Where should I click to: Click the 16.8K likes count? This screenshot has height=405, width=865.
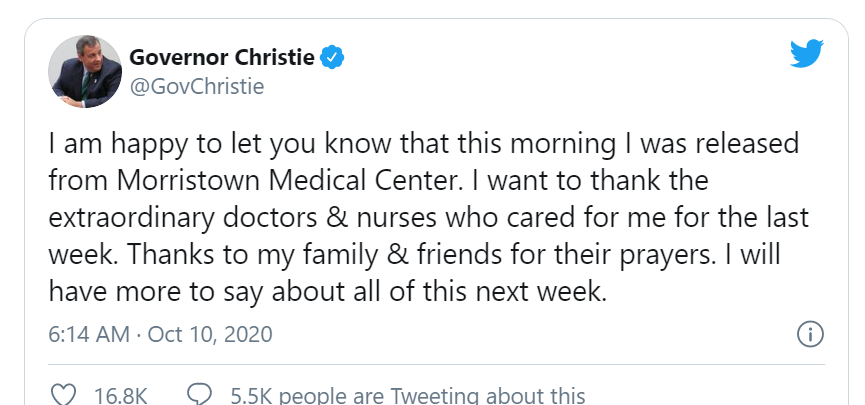pos(121,396)
